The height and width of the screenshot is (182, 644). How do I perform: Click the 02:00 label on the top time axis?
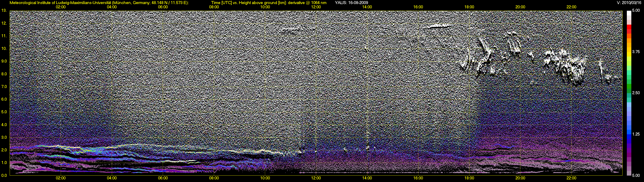pos(61,7)
